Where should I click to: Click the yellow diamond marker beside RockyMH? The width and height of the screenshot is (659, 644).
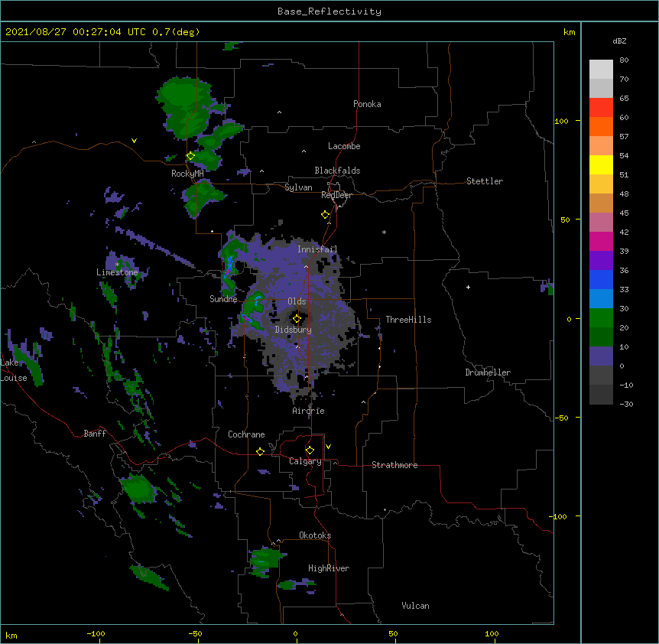(x=190, y=156)
